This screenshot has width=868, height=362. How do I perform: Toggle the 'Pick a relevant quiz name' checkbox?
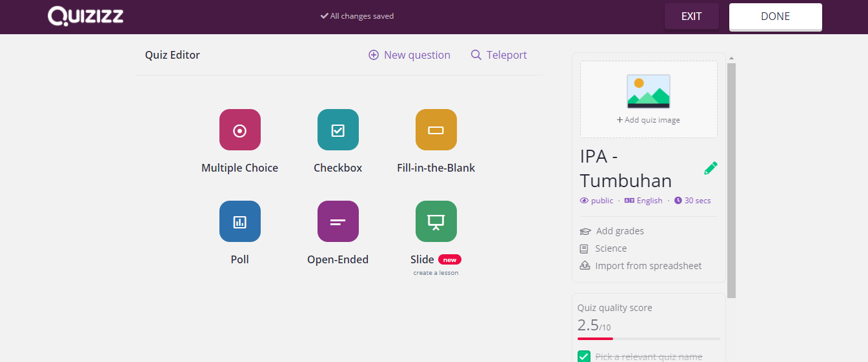click(584, 356)
